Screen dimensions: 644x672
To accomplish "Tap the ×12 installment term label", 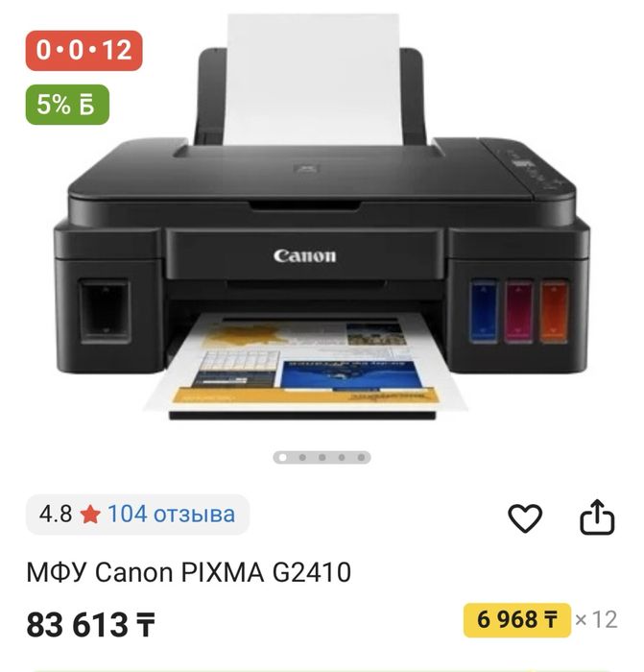I will pyautogui.click(x=596, y=620).
